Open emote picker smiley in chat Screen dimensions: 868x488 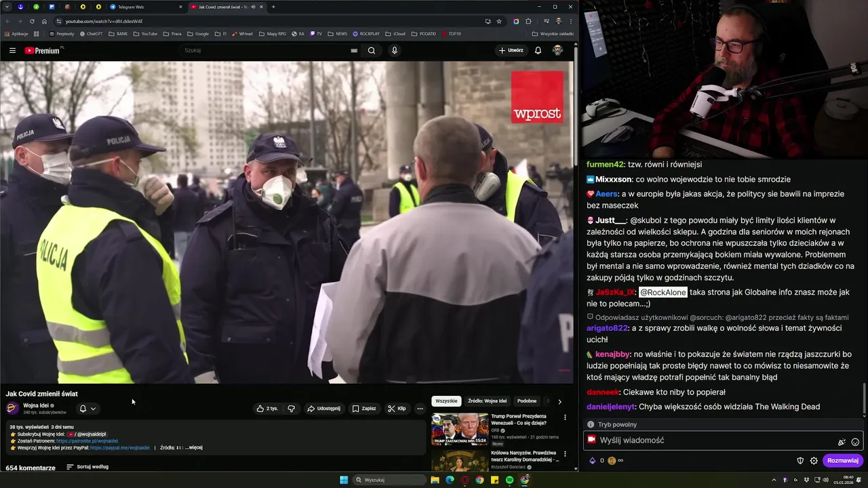(x=855, y=442)
